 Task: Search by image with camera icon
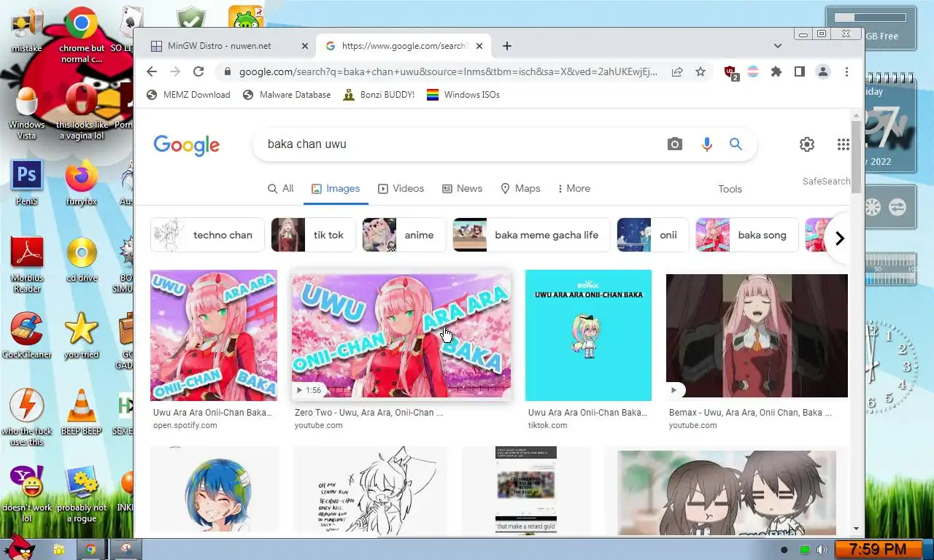[x=675, y=144]
